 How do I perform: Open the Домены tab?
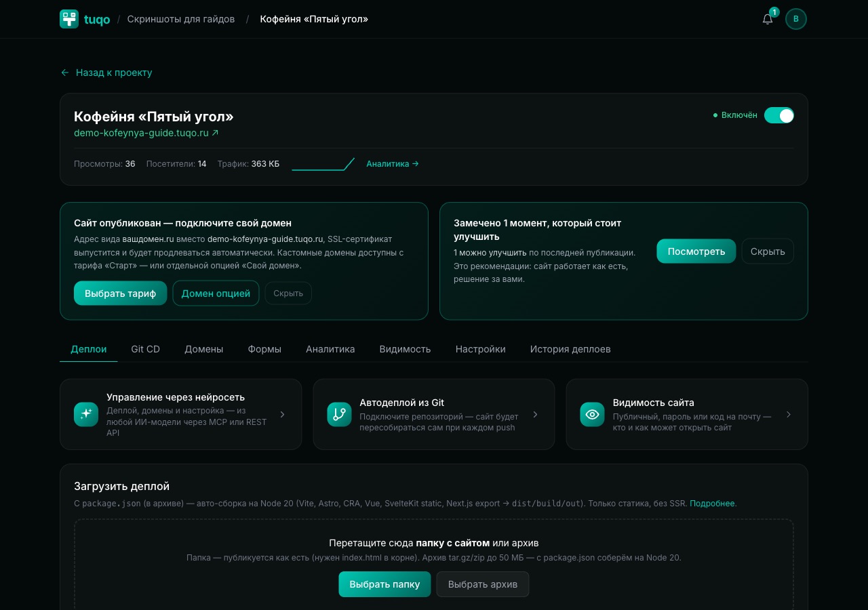pyautogui.click(x=204, y=349)
